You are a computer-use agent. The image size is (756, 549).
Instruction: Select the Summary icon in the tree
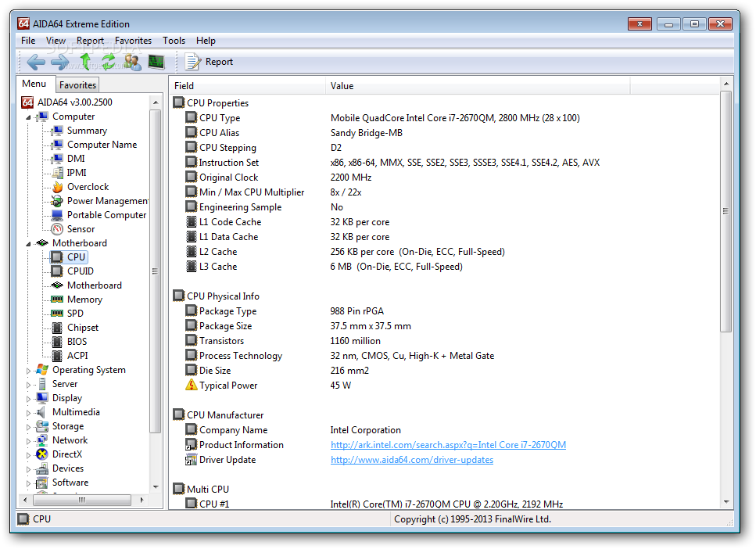click(x=57, y=131)
